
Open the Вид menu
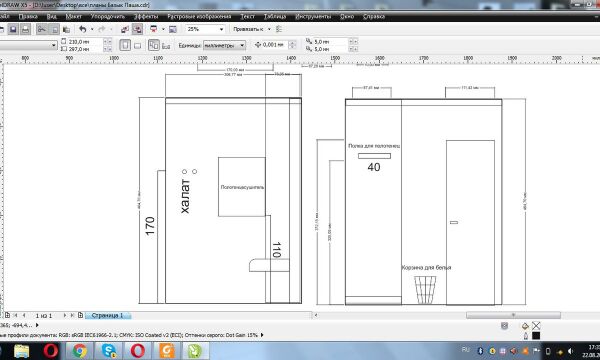pyautogui.click(x=52, y=16)
